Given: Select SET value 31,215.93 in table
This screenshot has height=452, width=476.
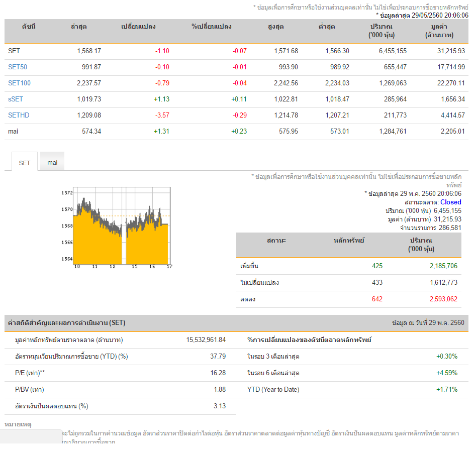Looking at the screenshot, I should click(451, 51).
